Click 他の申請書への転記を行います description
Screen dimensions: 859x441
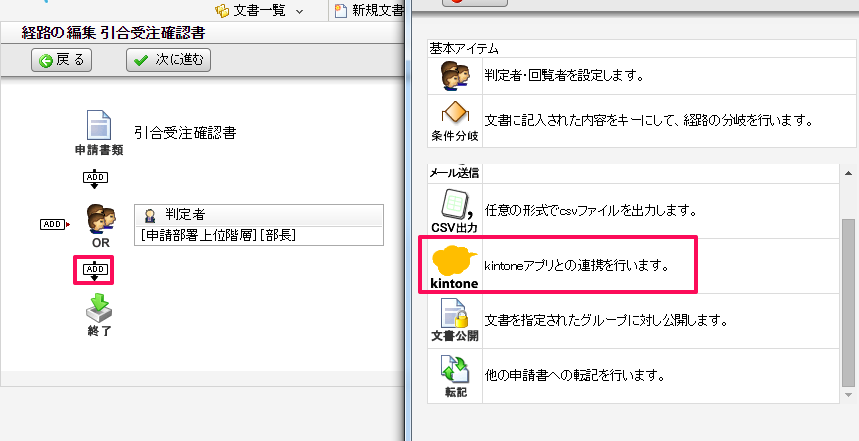tap(575, 376)
